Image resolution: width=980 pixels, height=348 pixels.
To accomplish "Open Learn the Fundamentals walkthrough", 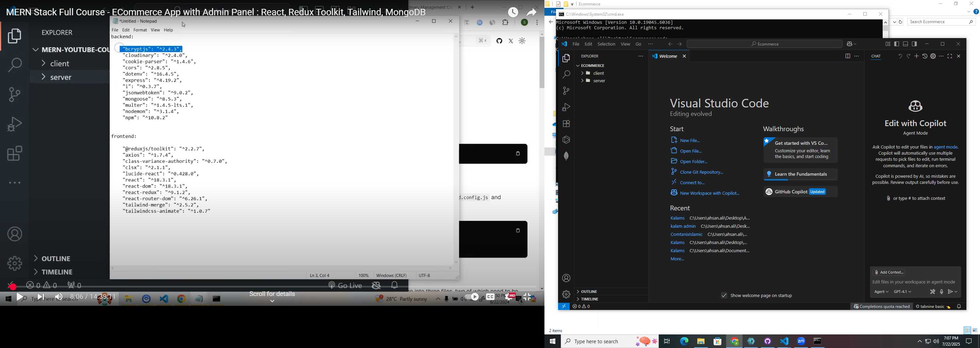I will coord(800,174).
